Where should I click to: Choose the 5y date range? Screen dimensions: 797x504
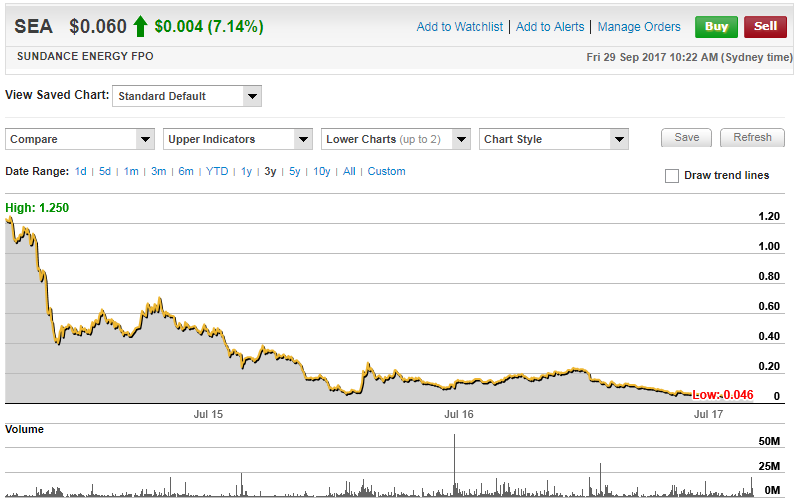pos(295,172)
